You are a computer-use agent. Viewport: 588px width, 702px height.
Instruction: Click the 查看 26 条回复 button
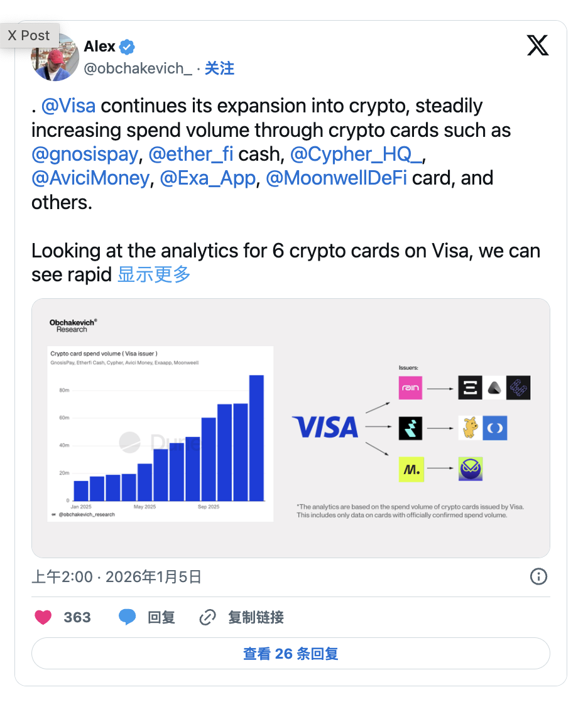tap(290, 654)
